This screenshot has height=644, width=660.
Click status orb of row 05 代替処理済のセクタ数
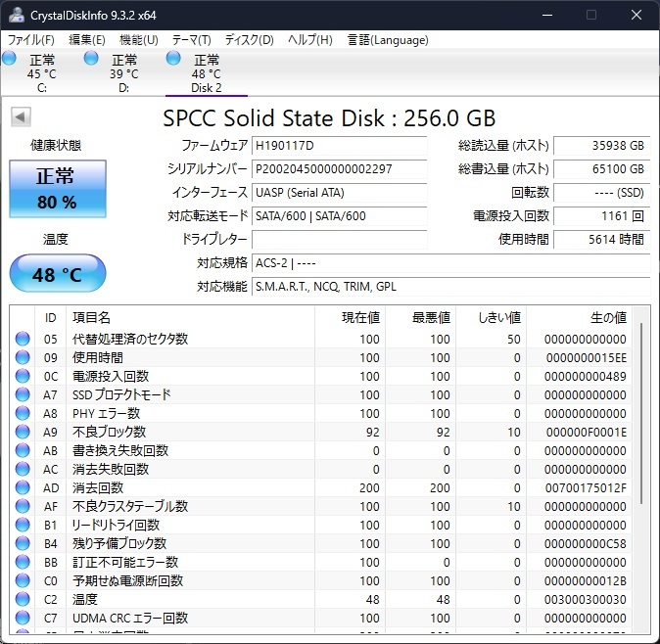pyautogui.click(x=23, y=339)
